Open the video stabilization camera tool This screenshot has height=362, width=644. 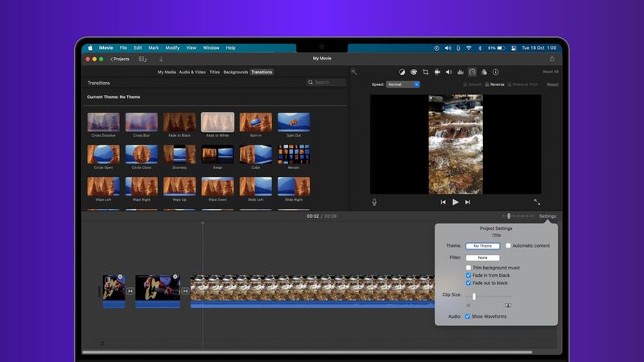coord(437,72)
